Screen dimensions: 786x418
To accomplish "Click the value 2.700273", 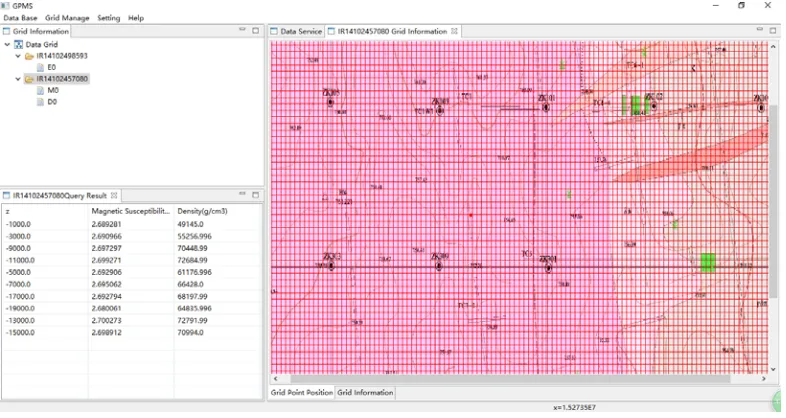I will click(x=106, y=321).
